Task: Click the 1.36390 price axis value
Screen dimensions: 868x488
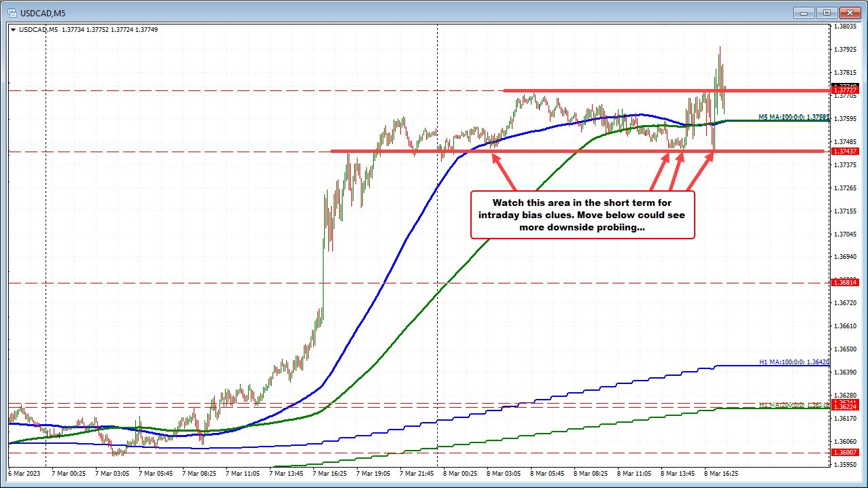Action: point(845,372)
